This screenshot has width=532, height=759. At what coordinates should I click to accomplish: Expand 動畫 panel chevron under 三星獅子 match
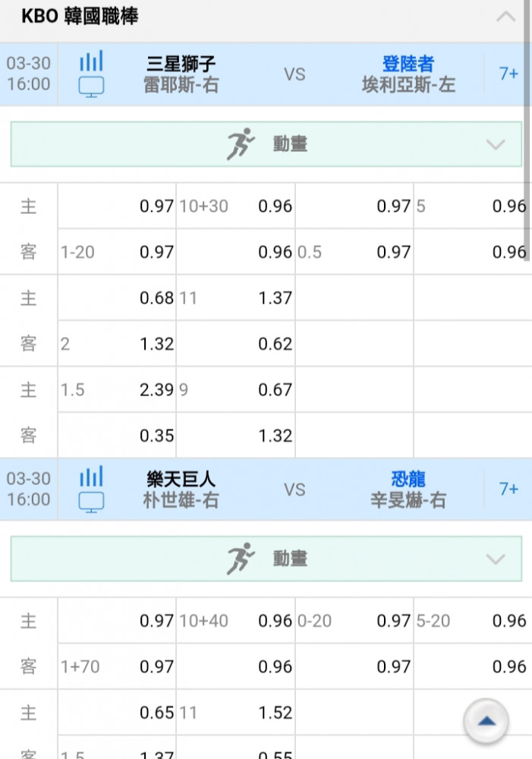tap(496, 144)
